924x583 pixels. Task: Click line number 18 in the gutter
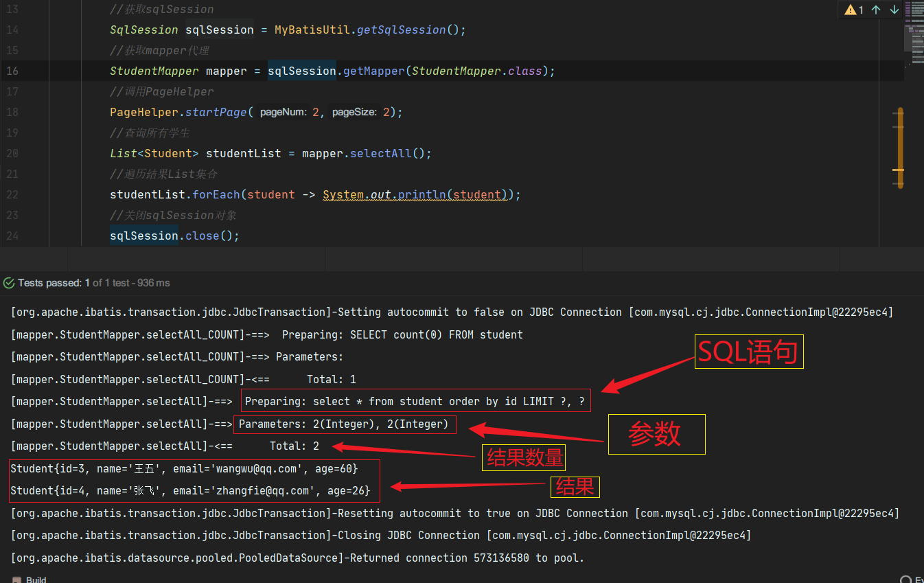click(12, 113)
